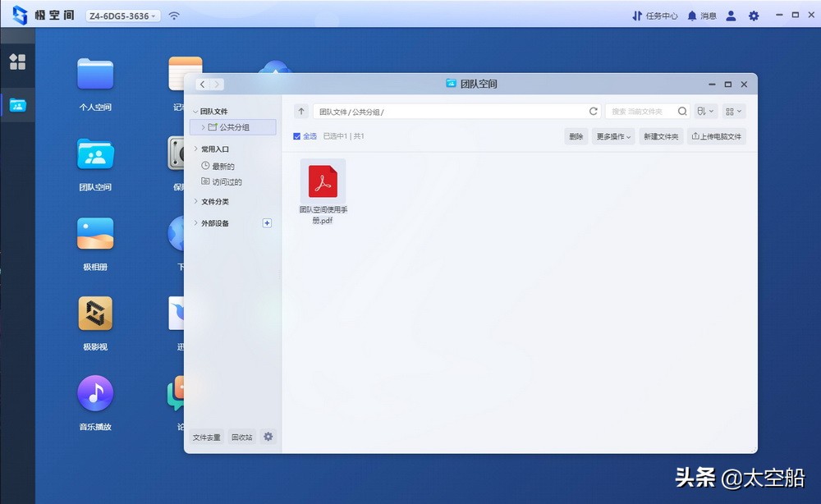Open the 回收站 recycle bin
This screenshot has height=504, width=821.
(x=242, y=437)
